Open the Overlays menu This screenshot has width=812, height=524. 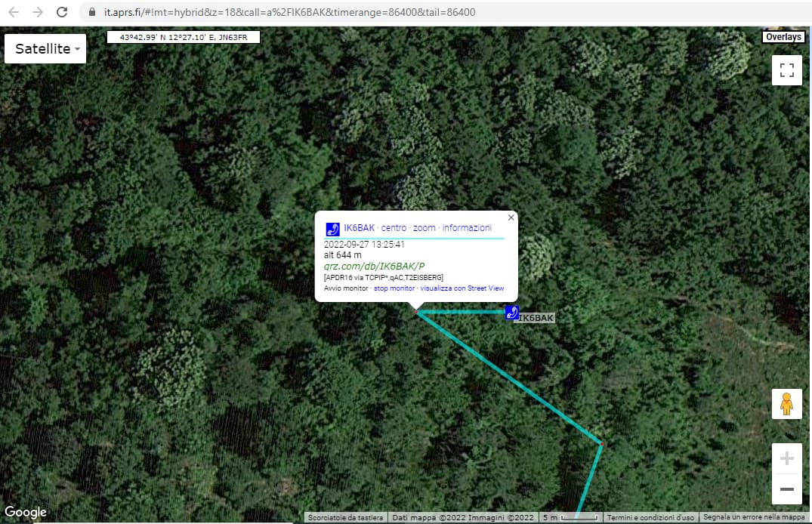click(783, 37)
